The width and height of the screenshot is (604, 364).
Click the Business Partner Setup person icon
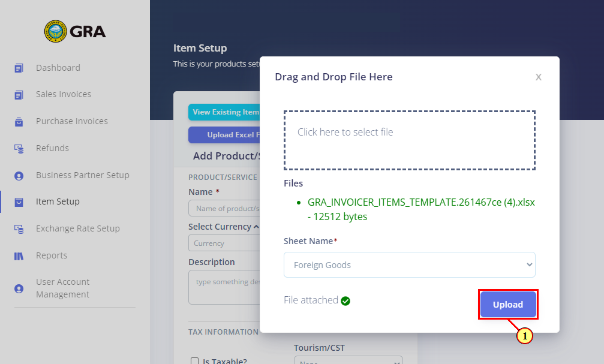[19, 176]
